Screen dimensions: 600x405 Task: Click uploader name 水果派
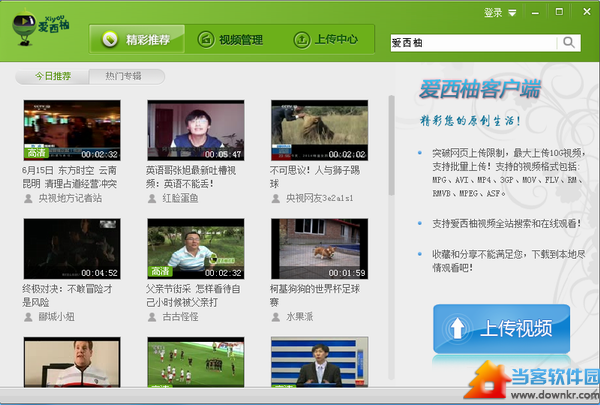pyautogui.click(x=300, y=317)
